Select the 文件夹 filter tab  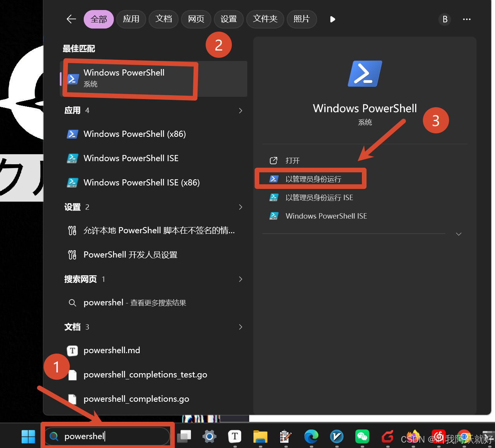point(265,19)
